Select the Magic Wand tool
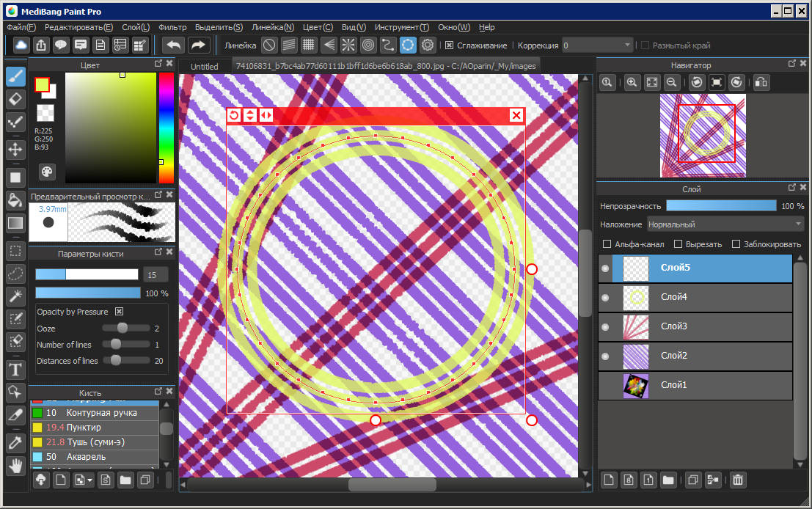Viewport: 812px width, 509px height. [15, 296]
